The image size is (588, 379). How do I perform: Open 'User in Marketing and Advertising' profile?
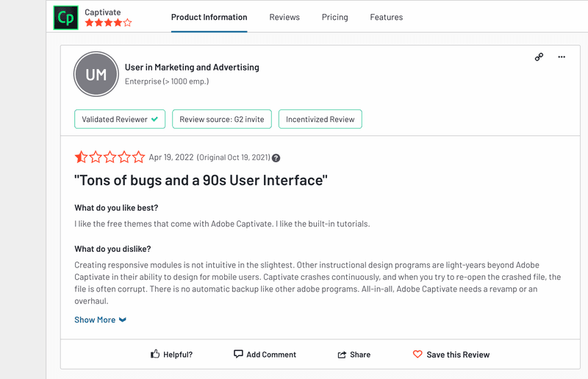pyautogui.click(x=192, y=68)
